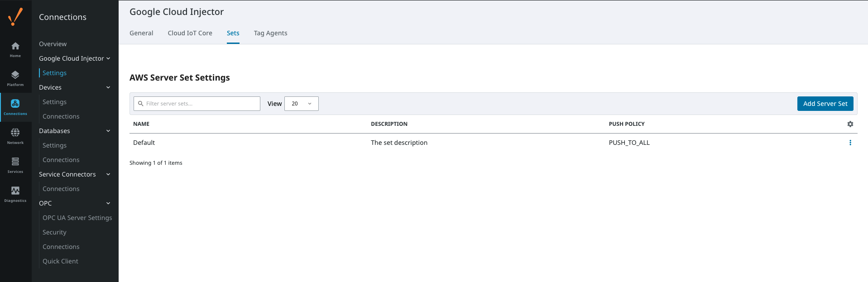The height and width of the screenshot is (282, 868).
Task: Switch to the General tab
Action: click(x=141, y=33)
